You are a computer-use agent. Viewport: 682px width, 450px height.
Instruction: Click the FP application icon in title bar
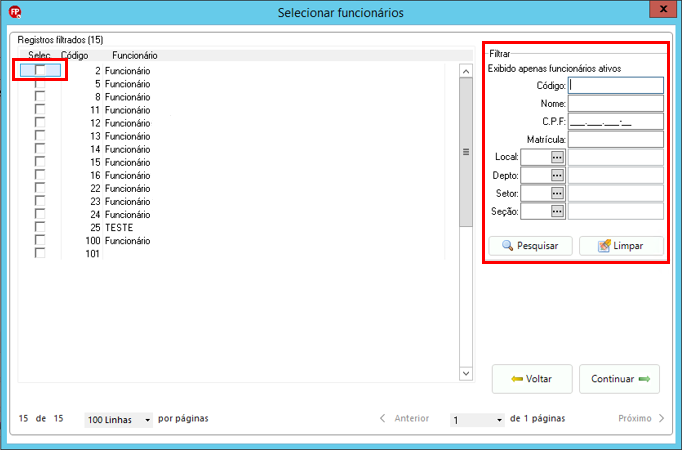pos(15,12)
